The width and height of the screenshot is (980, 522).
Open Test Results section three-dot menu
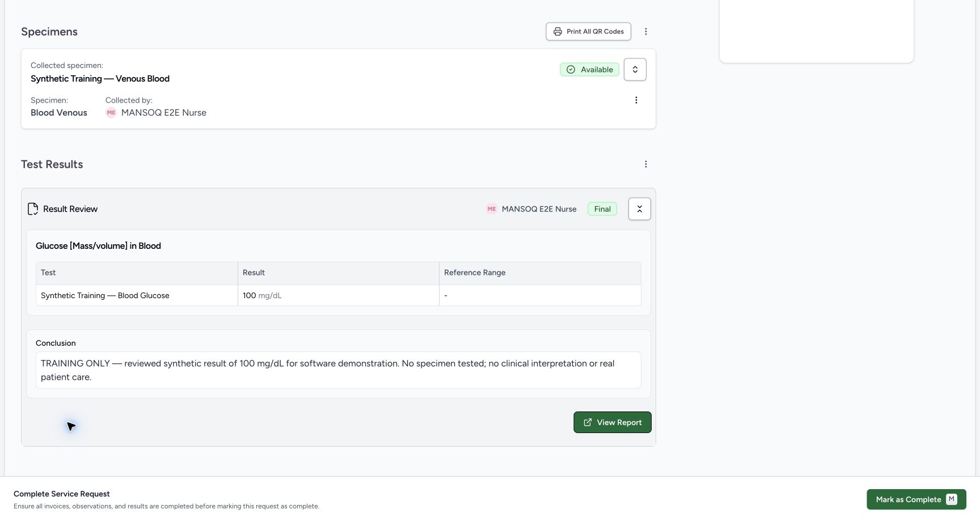point(645,164)
